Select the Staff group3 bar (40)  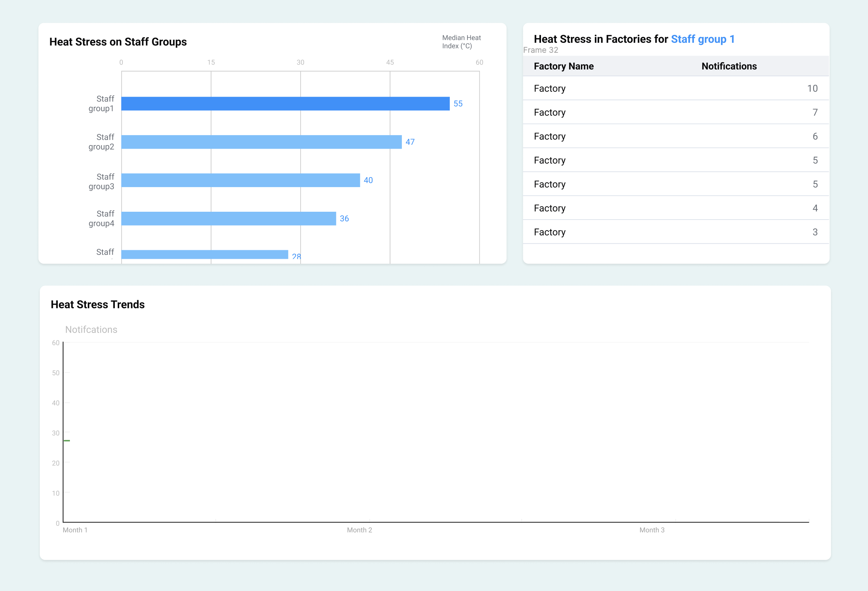(240, 180)
